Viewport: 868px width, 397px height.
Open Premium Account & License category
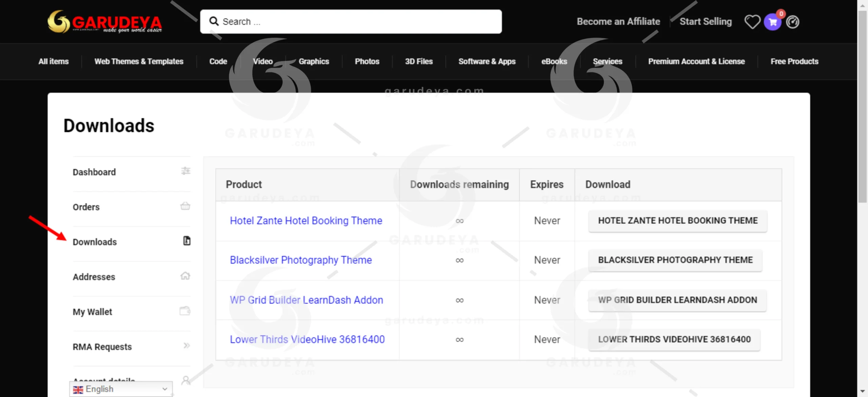click(696, 61)
